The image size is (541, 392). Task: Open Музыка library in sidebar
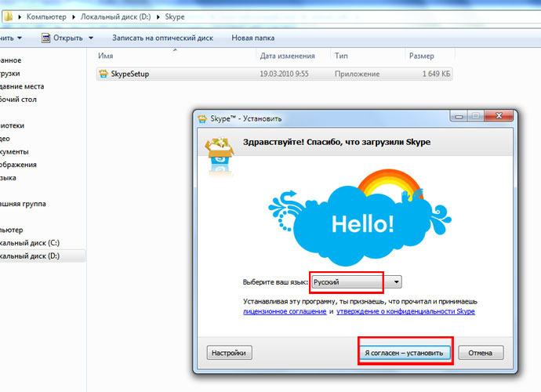pyautogui.click(x=8, y=178)
